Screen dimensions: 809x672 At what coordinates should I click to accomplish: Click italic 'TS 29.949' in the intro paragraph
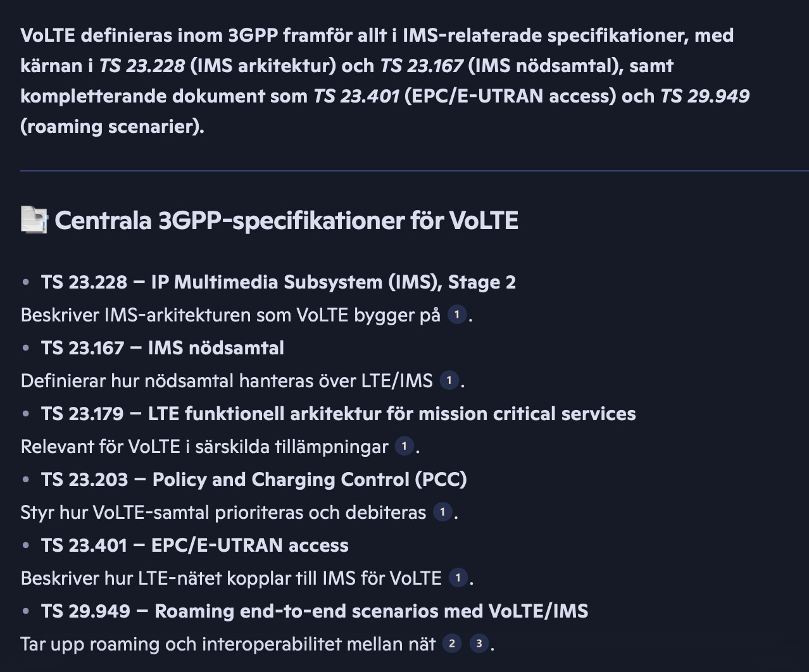pos(705,96)
